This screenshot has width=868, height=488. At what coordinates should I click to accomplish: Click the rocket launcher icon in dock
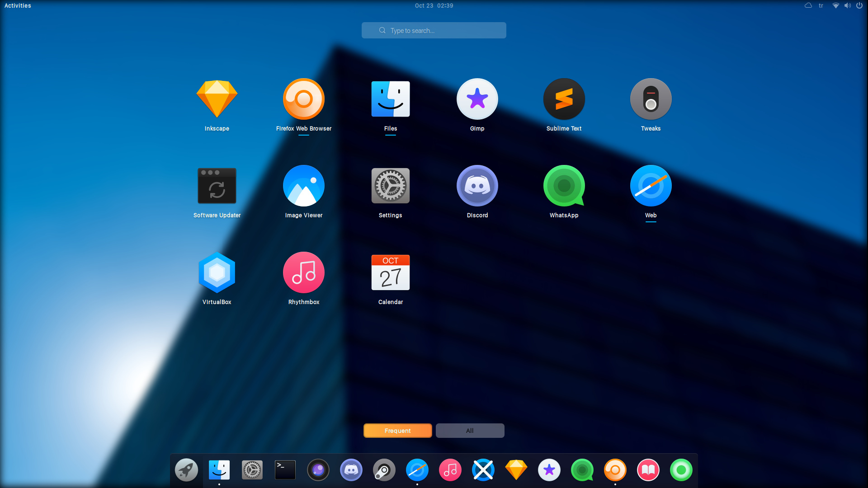[x=186, y=470]
